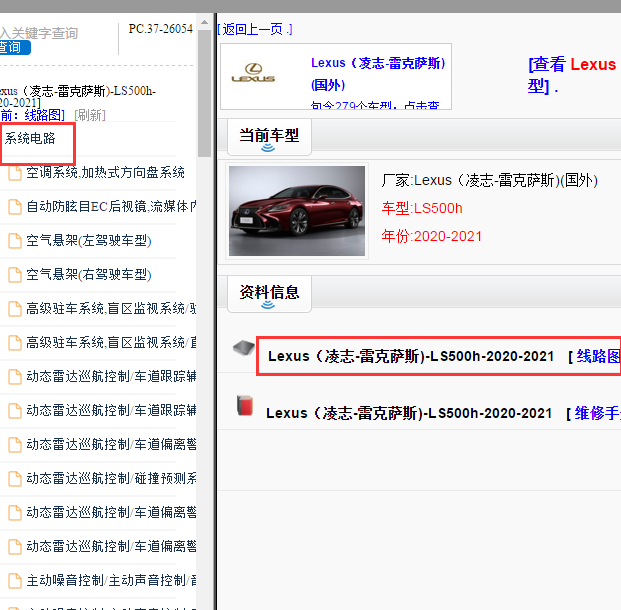Go back via 返回上一页 link
621x610 pixels.
pyautogui.click(x=255, y=29)
